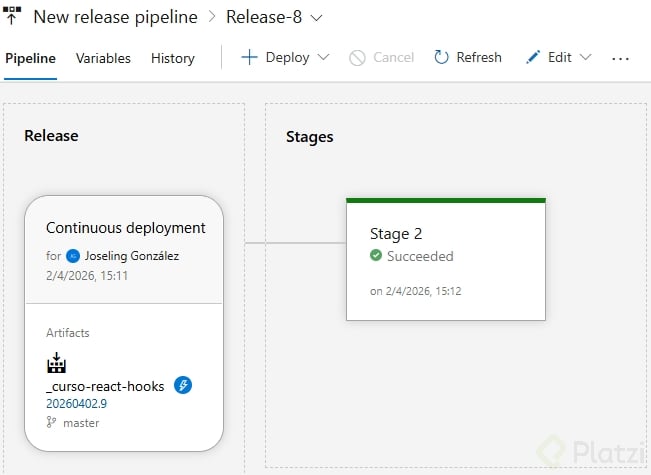
Task: Expand the Release-8 dropdown chevron
Action: point(317,17)
